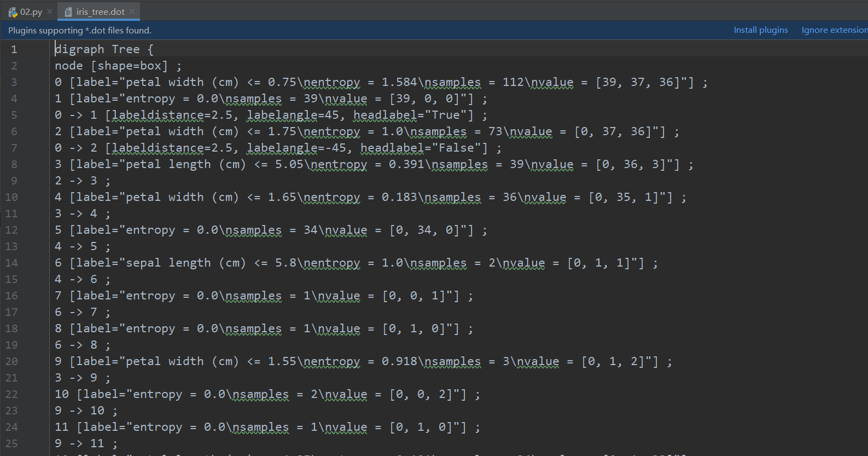The width and height of the screenshot is (868, 456).
Task: Click the '3 -> 4 ;' line
Action: (83, 213)
